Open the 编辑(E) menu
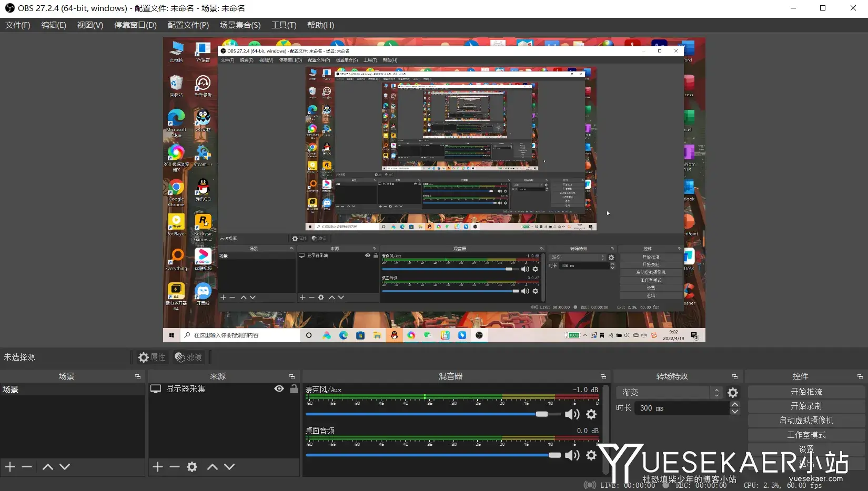868x491 pixels. click(x=54, y=25)
